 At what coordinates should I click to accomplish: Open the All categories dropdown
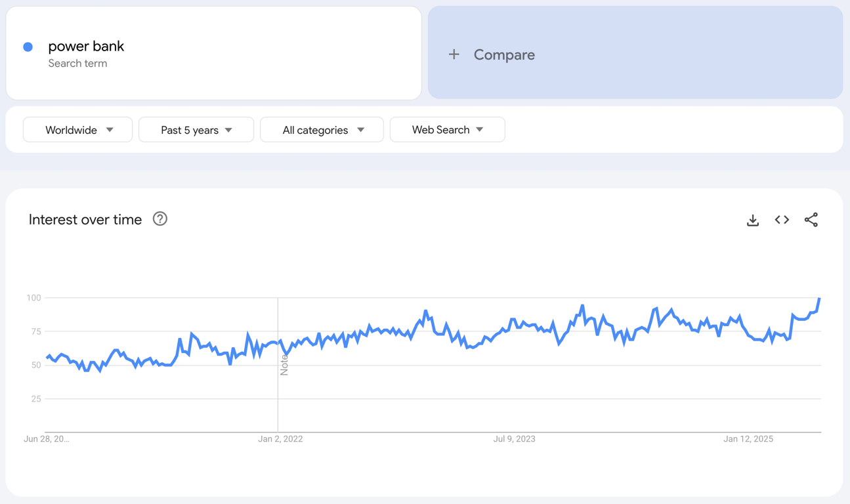pyautogui.click(x=322, y=129)
